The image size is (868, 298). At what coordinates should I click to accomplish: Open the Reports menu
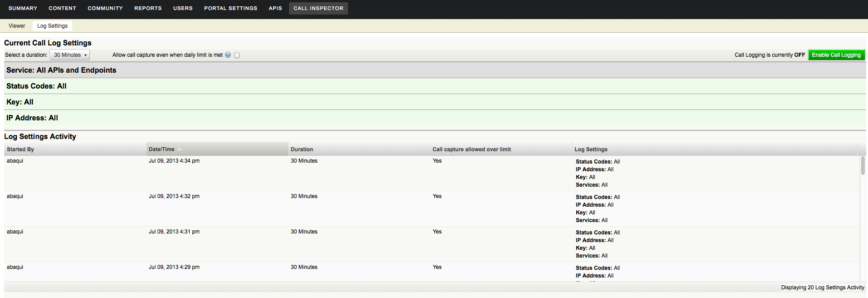pos(148,8)
